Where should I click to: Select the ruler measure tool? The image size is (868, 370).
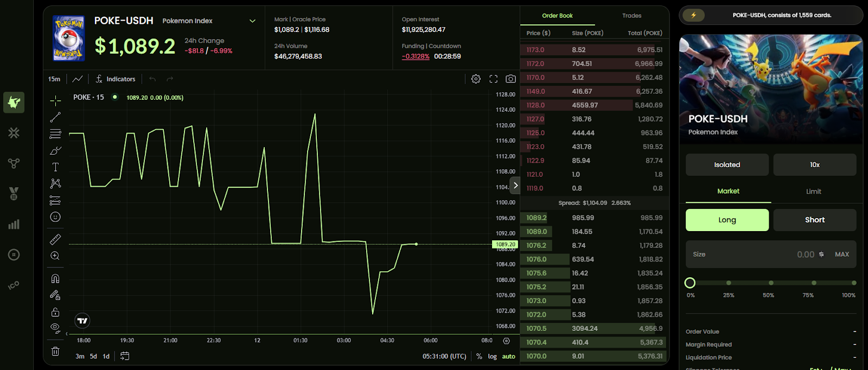pos(55,239)
